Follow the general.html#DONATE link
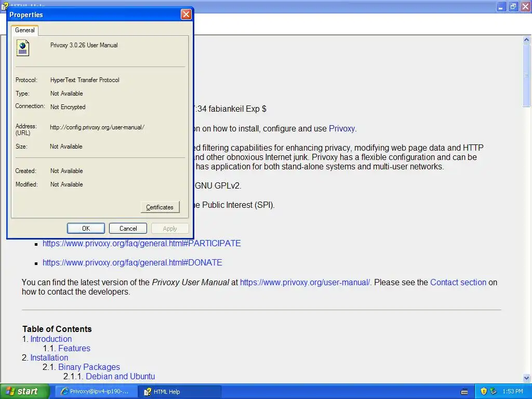Image resolution: width=532 pixels, height=399 pixels. (x=132, y=262)
